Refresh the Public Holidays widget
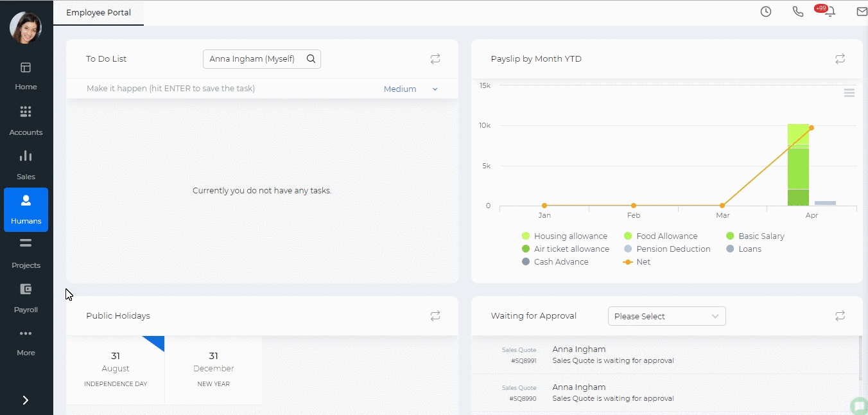The image size is (868, 415). [x=435, y=316]
